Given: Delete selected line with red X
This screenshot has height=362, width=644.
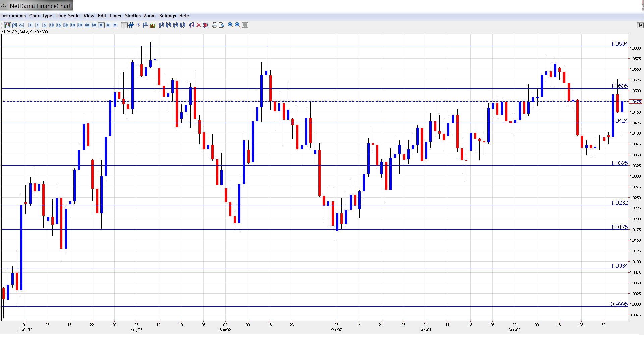Looking at the screenshot, I should coord(199,25).
